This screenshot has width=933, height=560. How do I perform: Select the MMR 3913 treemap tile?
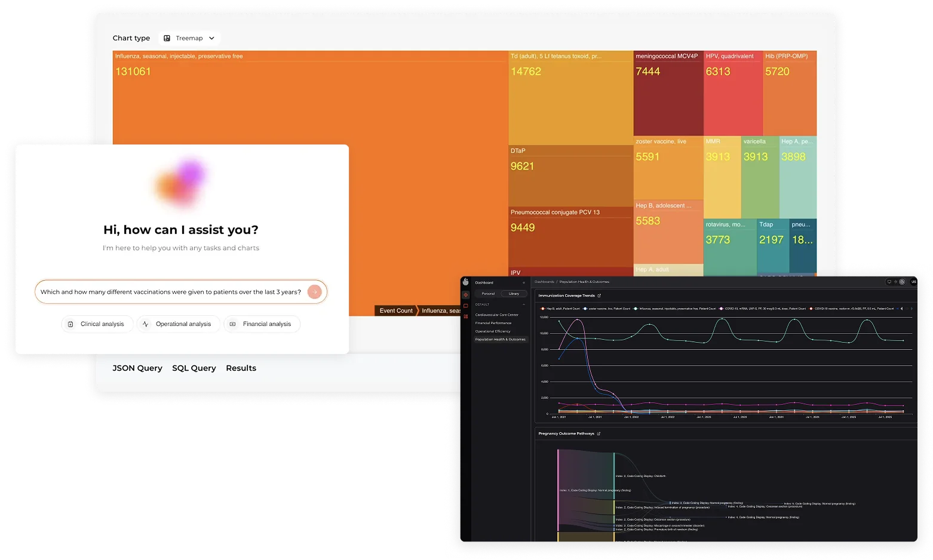[x=723, y=177]
